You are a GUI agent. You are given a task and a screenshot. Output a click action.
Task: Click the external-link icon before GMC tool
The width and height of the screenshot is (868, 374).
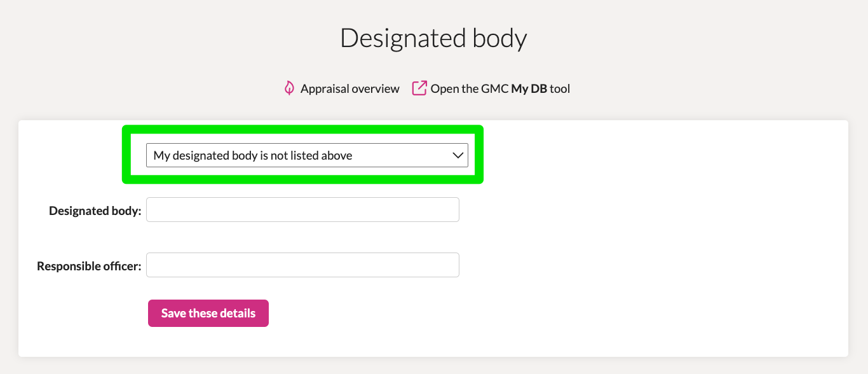click(419, 88)
